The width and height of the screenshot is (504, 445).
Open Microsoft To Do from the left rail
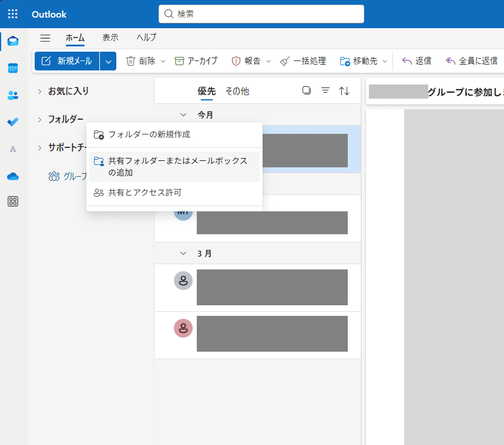coord(12,122)
